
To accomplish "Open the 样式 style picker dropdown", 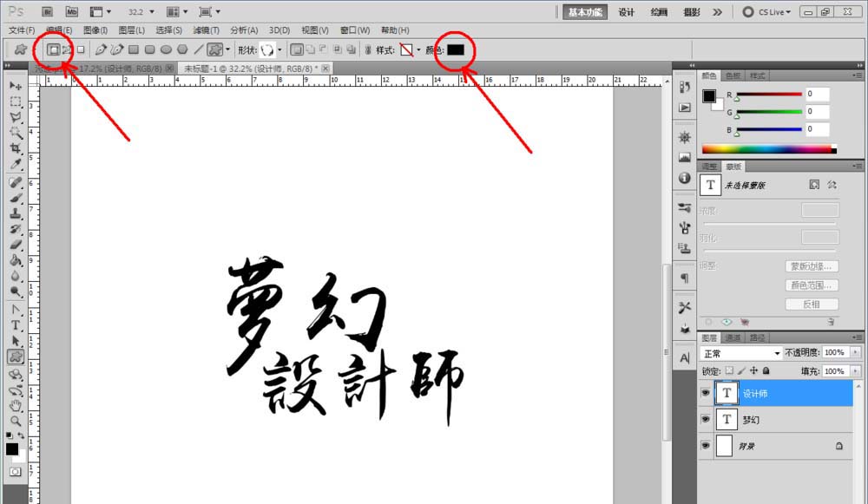I will [x=417, y=49].
